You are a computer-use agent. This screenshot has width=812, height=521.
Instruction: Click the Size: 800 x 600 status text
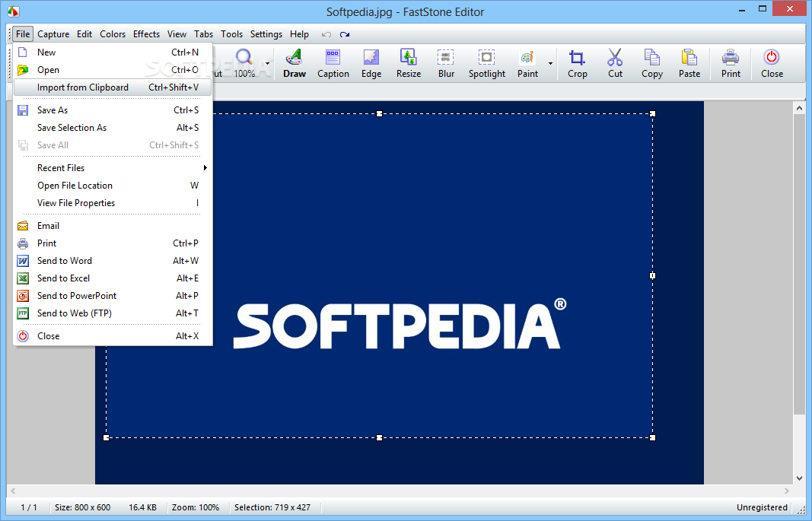(x=83, y=507)
